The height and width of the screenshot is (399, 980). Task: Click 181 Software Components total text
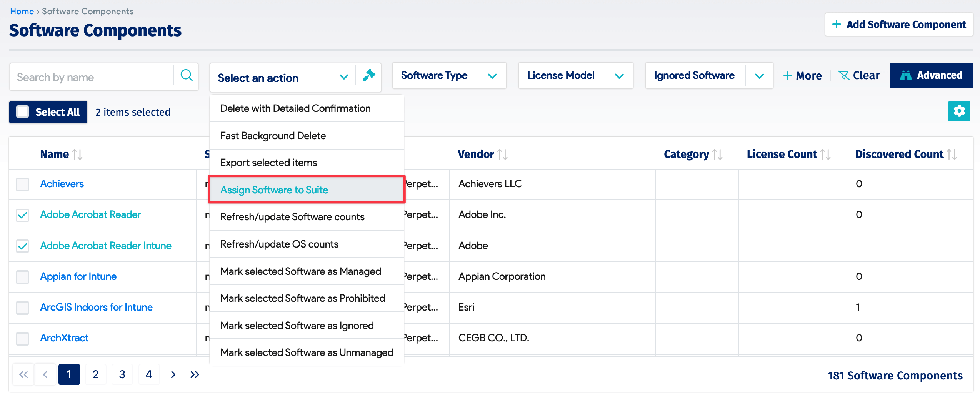(895, 376)
